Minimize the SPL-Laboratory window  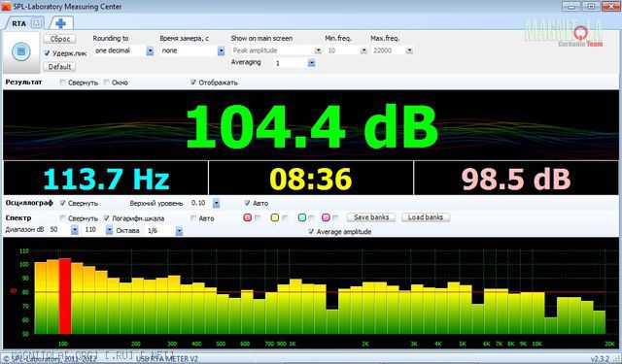pyautogui.click(x=571, y=6)
